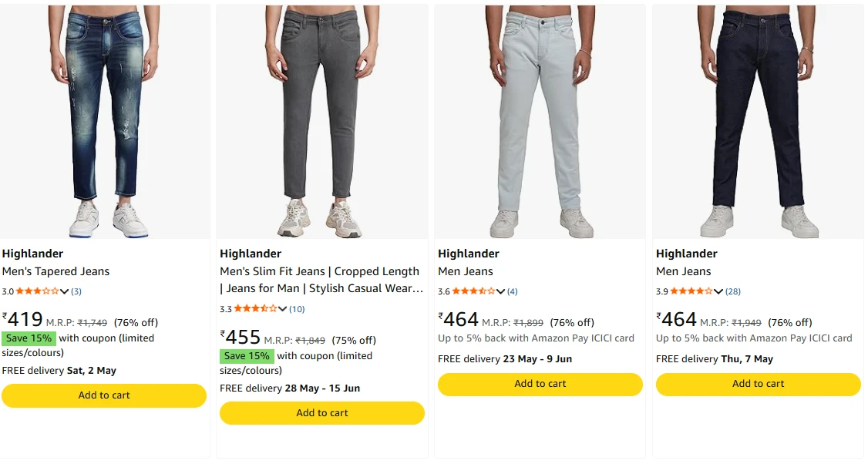Open the Men's Tapered Jeans product title
The width and height of the screenshot is (868, 464).
point(56,271)
